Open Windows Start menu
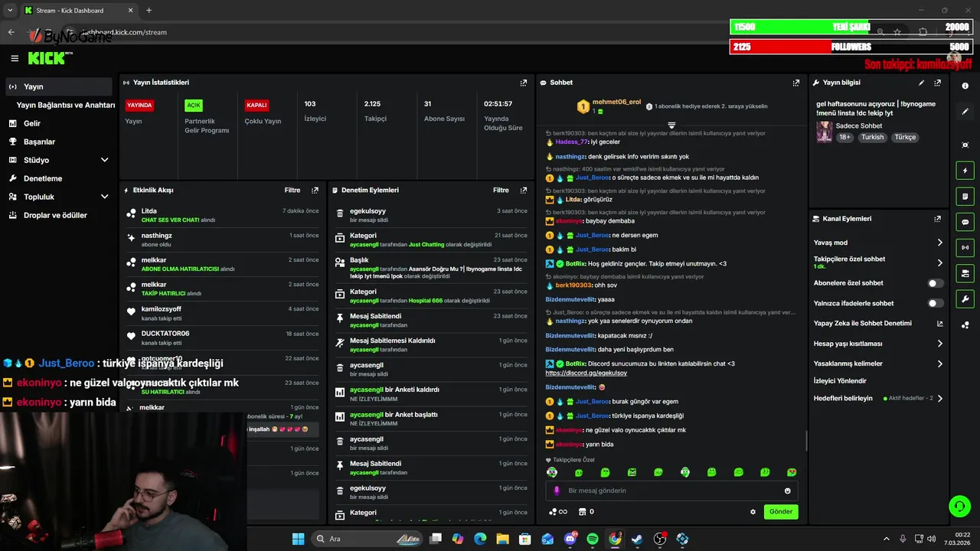This screenshot has width=980, height=551. [x=299, y=539]
